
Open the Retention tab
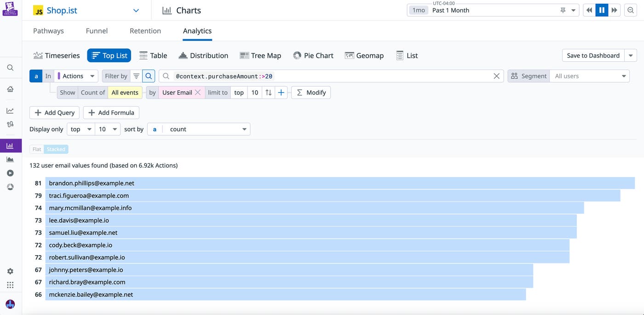(145, 31)
